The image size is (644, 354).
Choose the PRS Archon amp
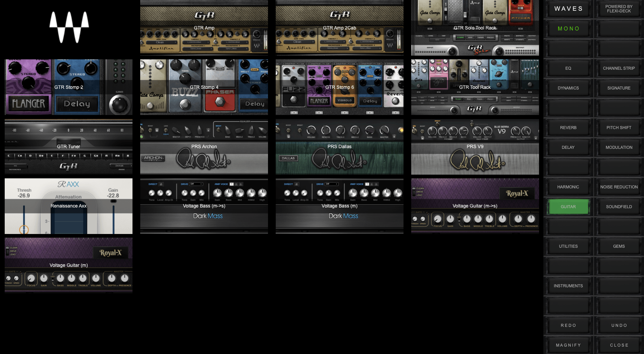[x=204, y=146]
